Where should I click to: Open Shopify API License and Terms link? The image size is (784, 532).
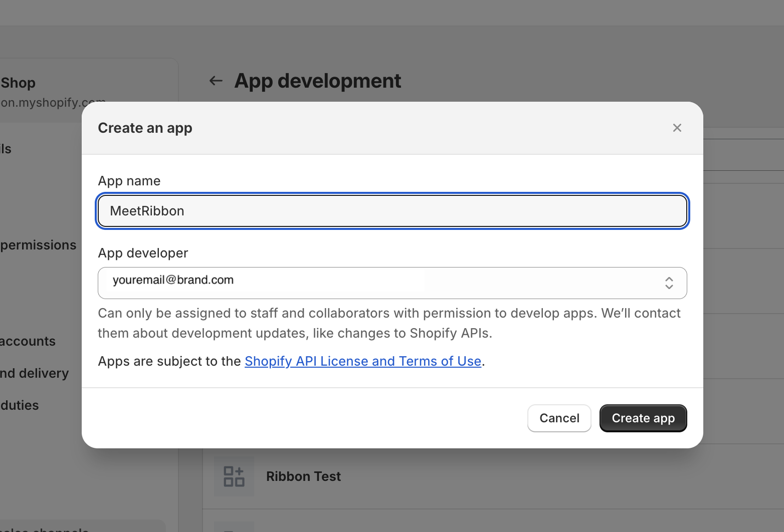(363, 361)
